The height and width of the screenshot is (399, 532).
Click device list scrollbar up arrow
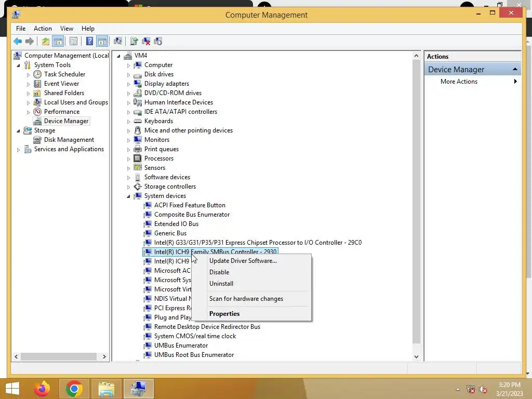pyautogui.click(x=416, y=56)
